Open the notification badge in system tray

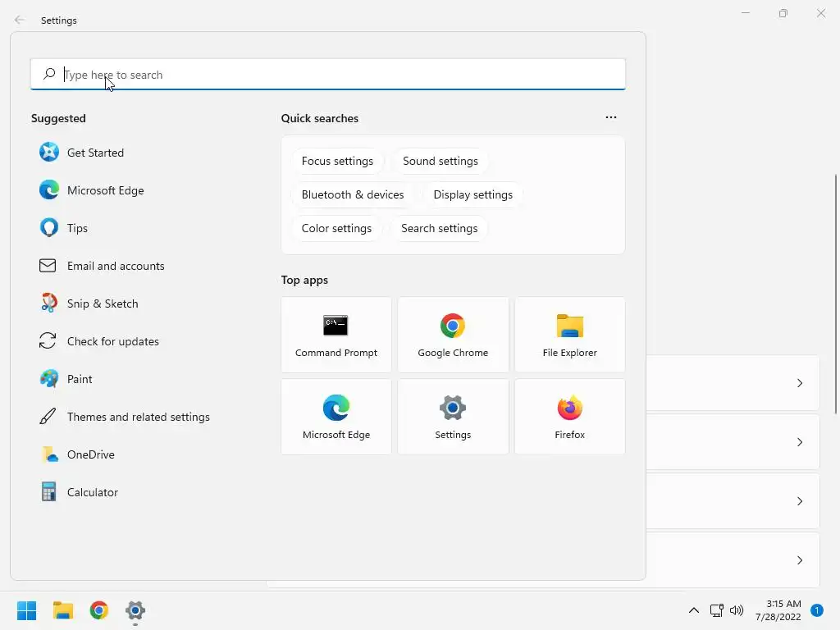click(x=817, y=610)
